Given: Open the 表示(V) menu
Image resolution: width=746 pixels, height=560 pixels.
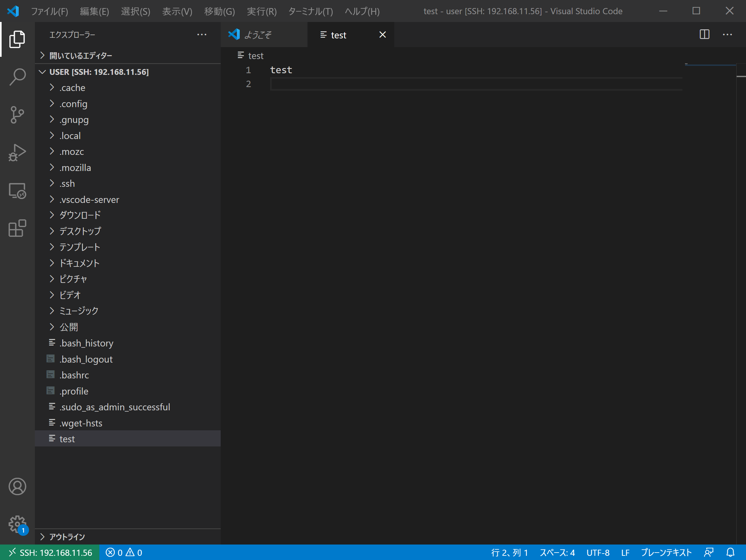Looking at the screenshot, I should (x=177, y=12).
